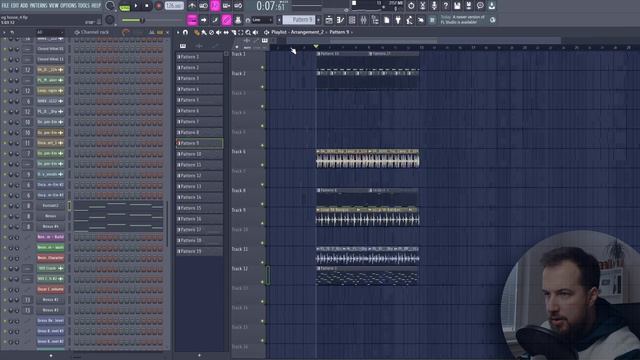Adjust the main volume knob
Image resolution: width=640 pixels, height=360 pixels.
[110, 6]
